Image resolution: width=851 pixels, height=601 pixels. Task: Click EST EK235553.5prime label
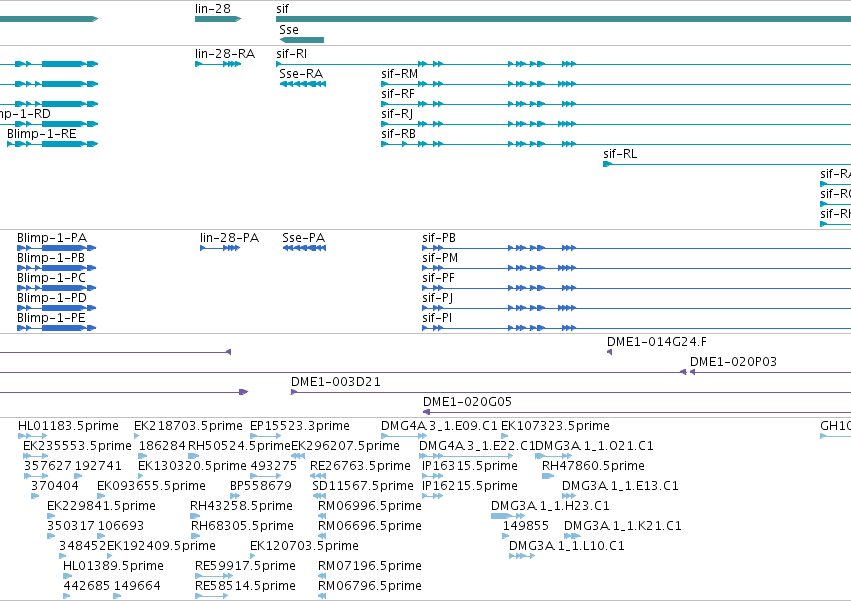click(77, 446)
